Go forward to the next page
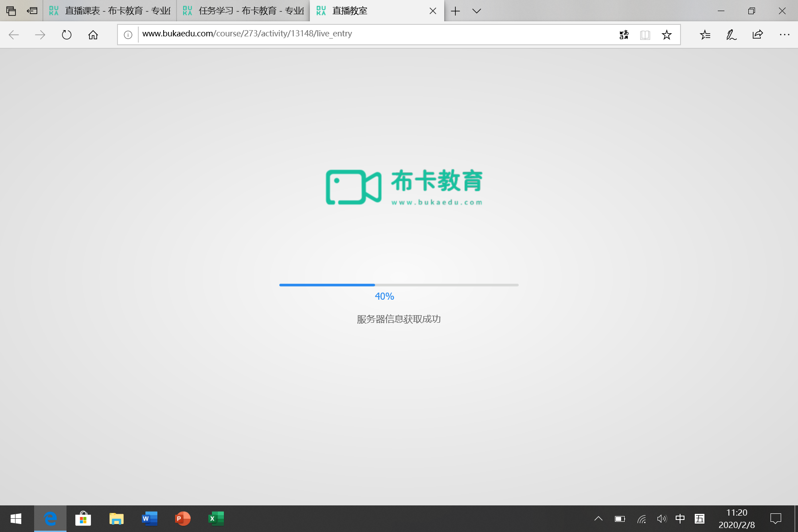The width and height of the screenshot is (798, 532). coord(40,35)
